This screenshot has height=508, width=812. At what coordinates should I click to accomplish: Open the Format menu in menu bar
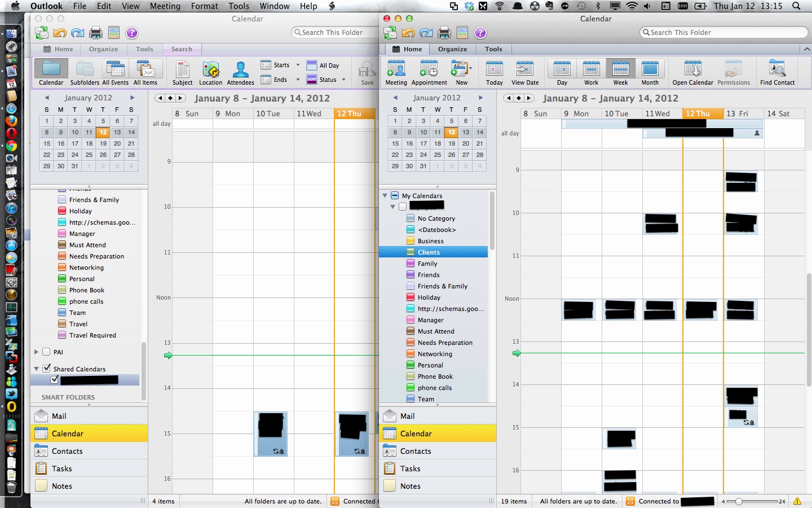point(205,6)
